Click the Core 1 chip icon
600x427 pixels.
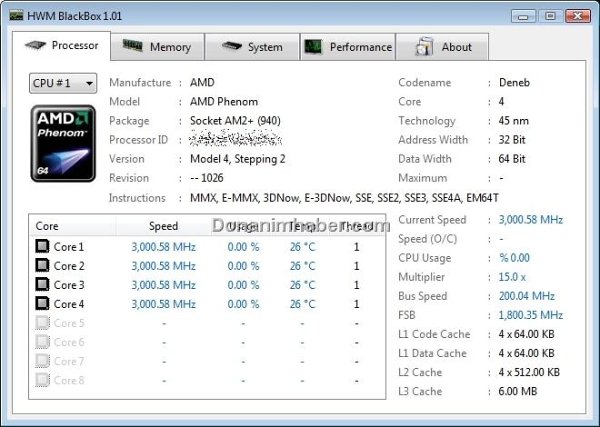pos(42,246)
